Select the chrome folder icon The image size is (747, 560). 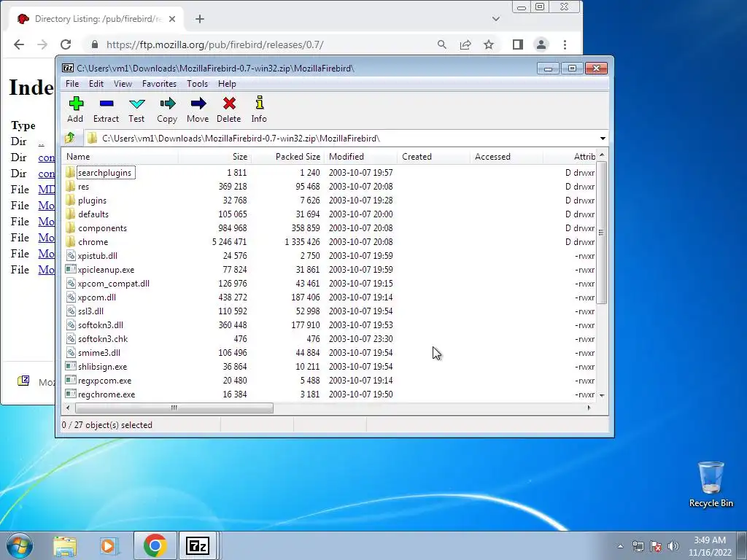pyautogui.click(x=71, y=241)
